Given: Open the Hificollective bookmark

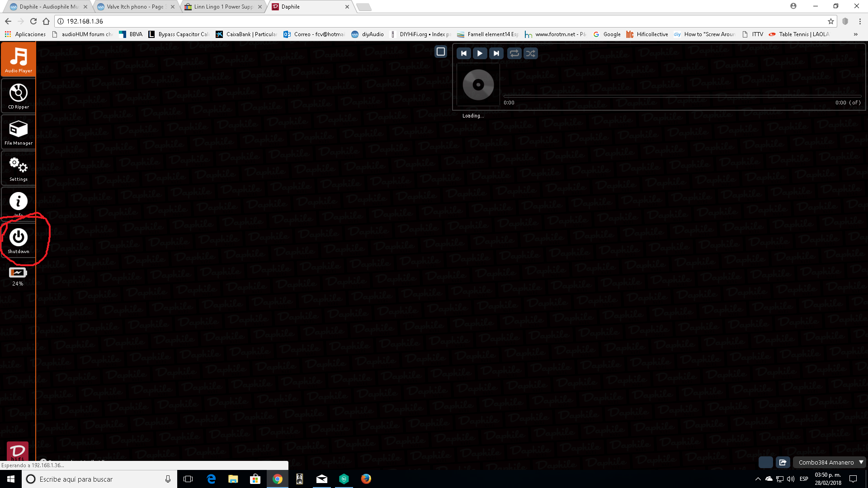Looking at the screenshot, I should pyautogui.click(x=647, y=34).
